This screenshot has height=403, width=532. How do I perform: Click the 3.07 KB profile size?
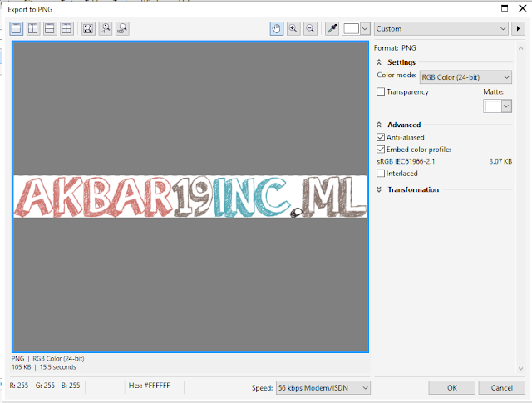pos(500,161)
